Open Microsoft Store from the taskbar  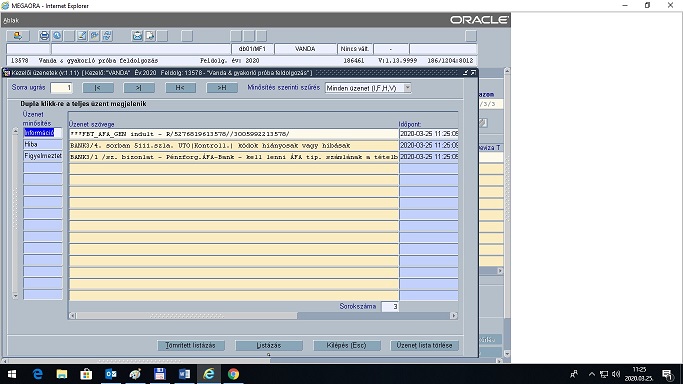86,374
